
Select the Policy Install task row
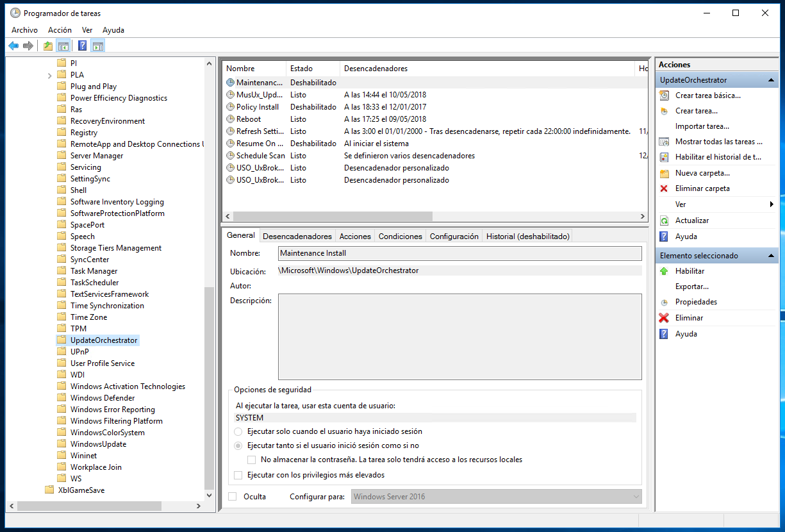[x=434, y=107]
